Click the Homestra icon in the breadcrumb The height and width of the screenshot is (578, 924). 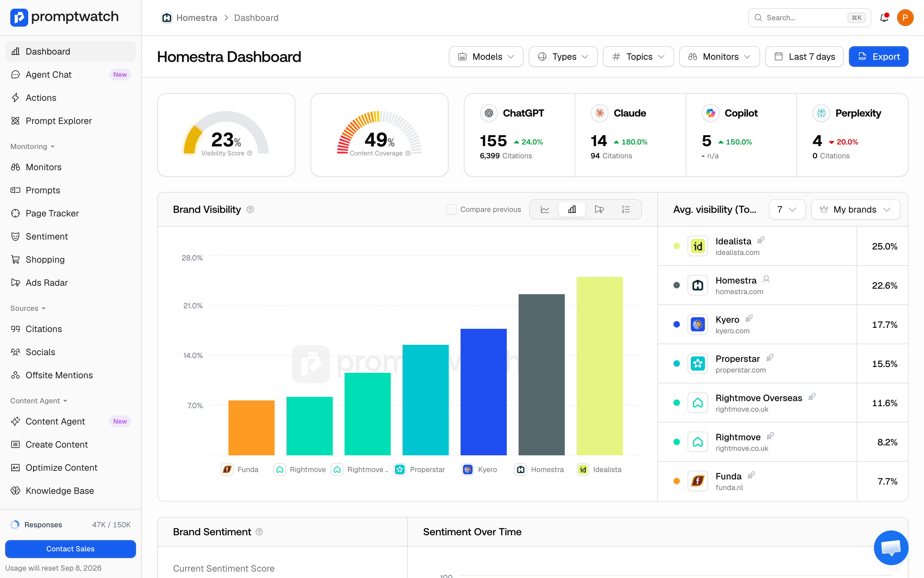[167, 18]
